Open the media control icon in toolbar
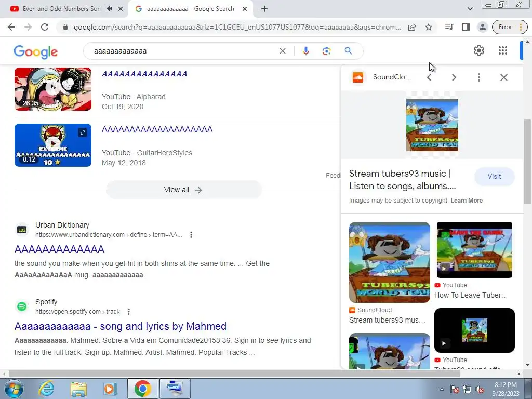The height and width of the screenshot is (399, 532). click(x=449, y=27)
